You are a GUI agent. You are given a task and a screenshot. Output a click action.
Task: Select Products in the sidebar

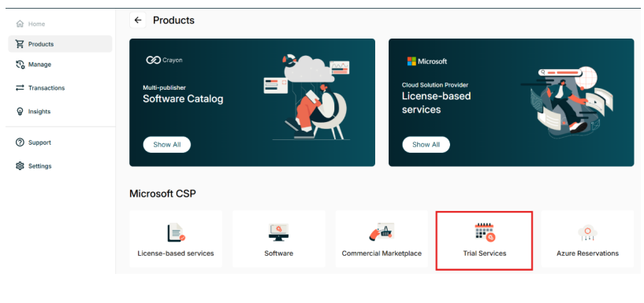coord(60,44)
